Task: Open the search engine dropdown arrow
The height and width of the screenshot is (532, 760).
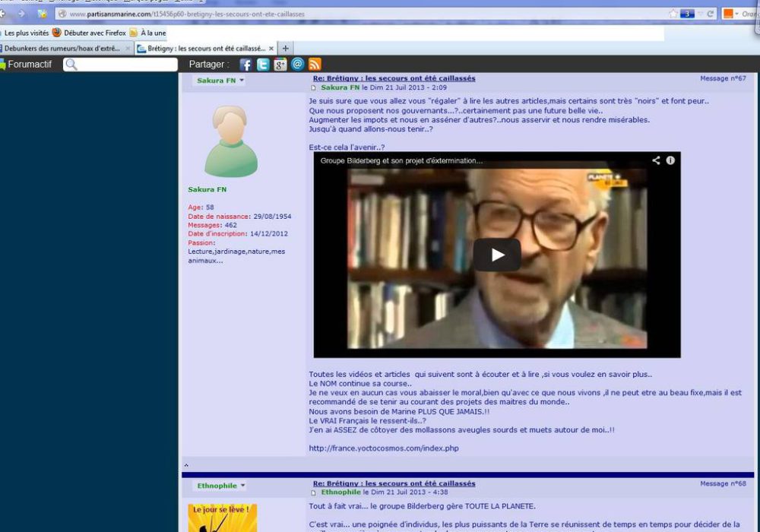Action: tap(736, 14)
